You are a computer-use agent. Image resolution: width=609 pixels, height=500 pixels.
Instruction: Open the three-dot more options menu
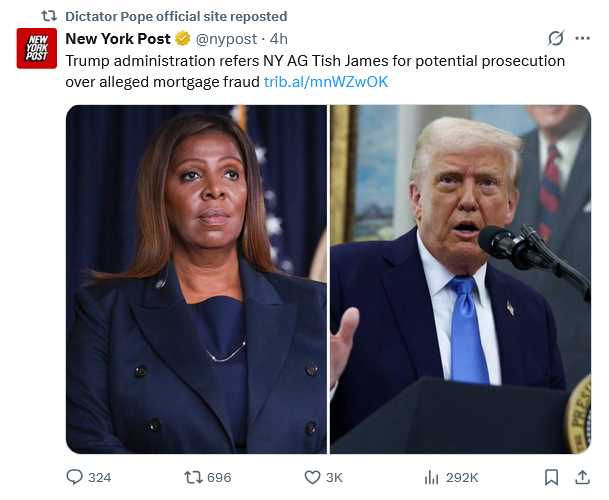coord(582,38)
